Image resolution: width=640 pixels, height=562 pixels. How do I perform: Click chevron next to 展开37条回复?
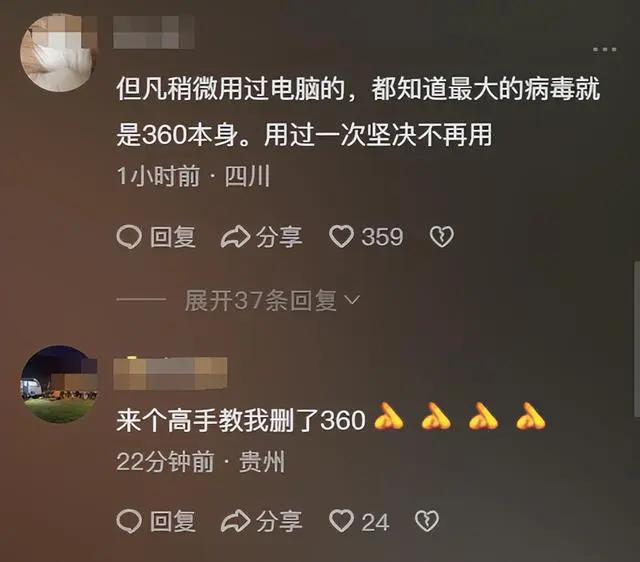[352, 301]
